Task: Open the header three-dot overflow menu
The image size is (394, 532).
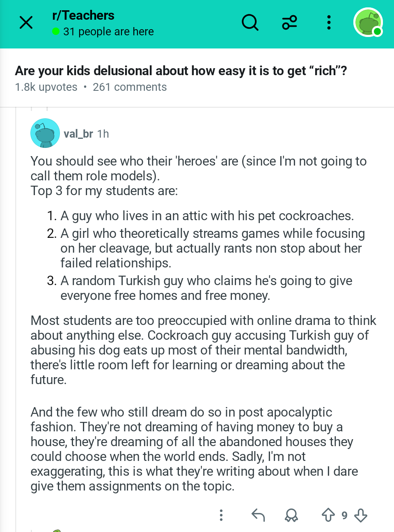Action: click(329, 23)
